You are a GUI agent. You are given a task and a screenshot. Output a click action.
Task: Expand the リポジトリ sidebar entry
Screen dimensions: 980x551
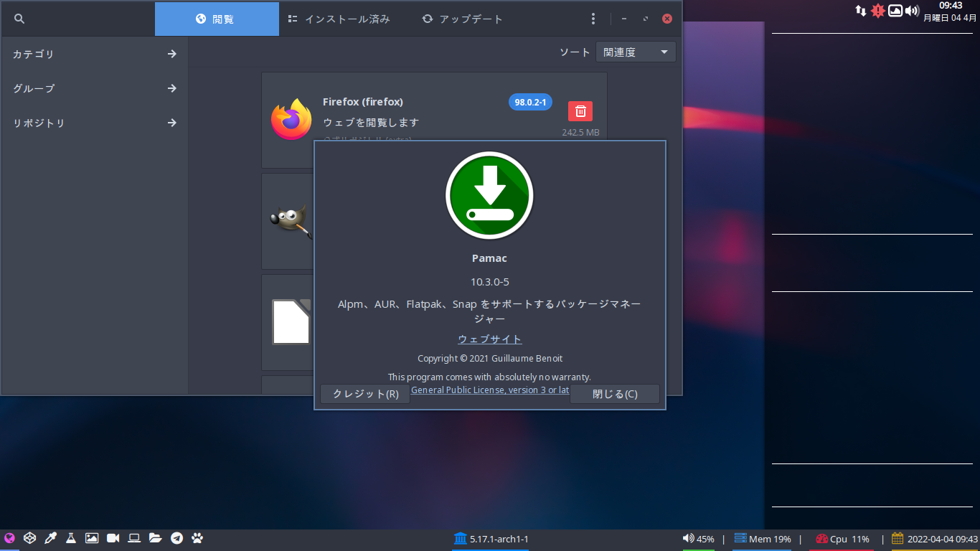click(x=95, y=123)
